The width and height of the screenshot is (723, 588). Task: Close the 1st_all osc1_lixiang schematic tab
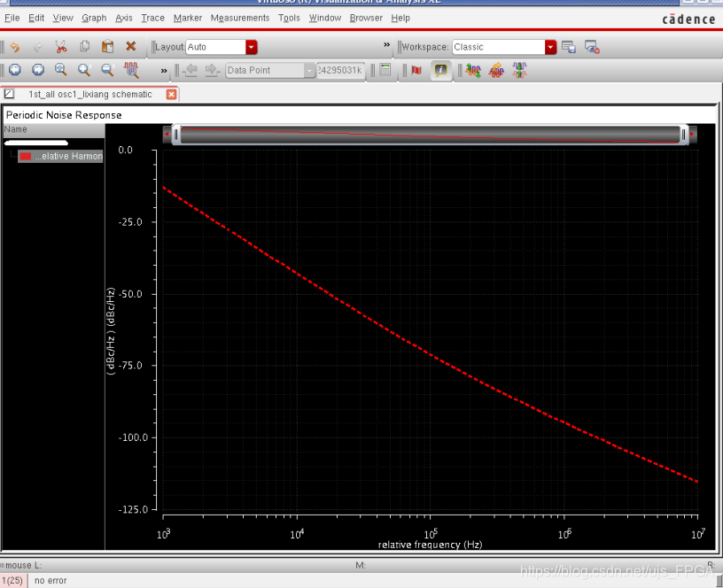pyautogui.click(x=171, y=95)
